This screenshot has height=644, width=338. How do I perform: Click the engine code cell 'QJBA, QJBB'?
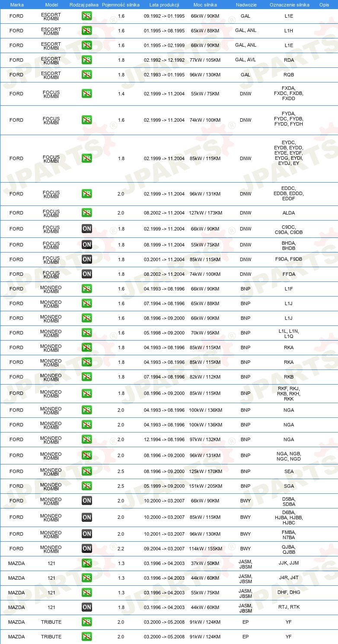coord(289,549)
